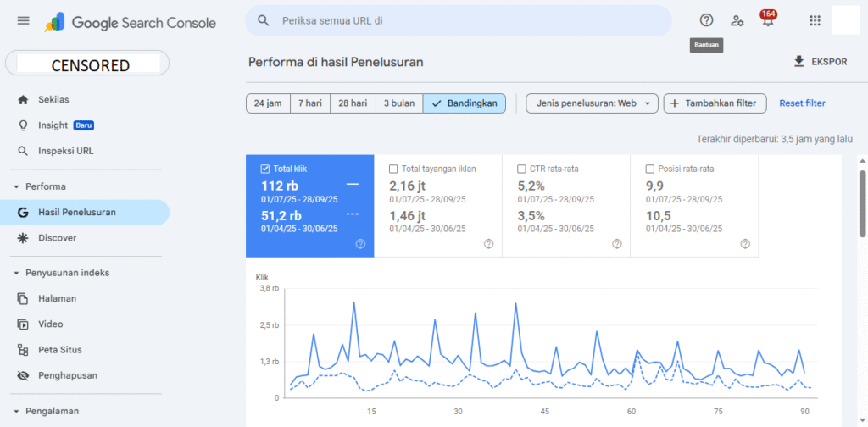
Task: Open Inspeksi URL in sidebar
Action: coord(65,151)
